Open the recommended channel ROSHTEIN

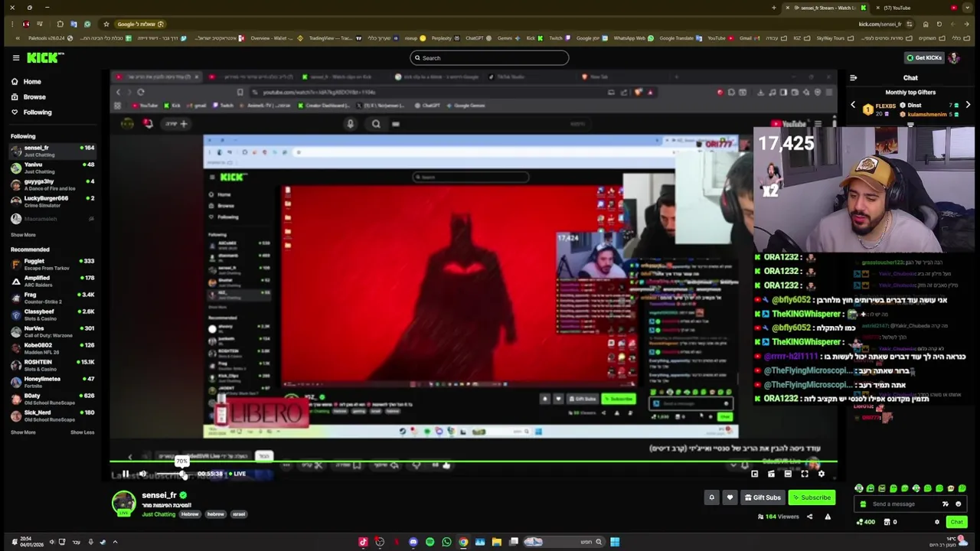[52, 365]
